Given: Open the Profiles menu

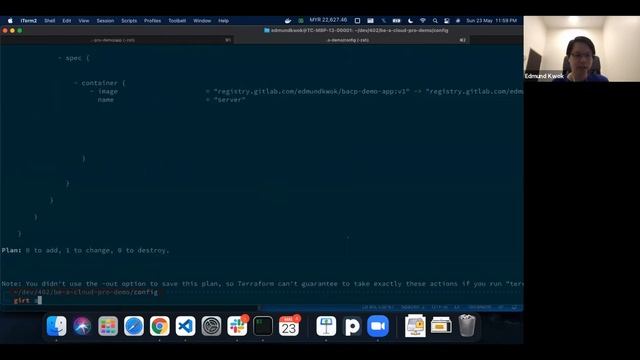Looking at the screenshot, I should 152,20.
